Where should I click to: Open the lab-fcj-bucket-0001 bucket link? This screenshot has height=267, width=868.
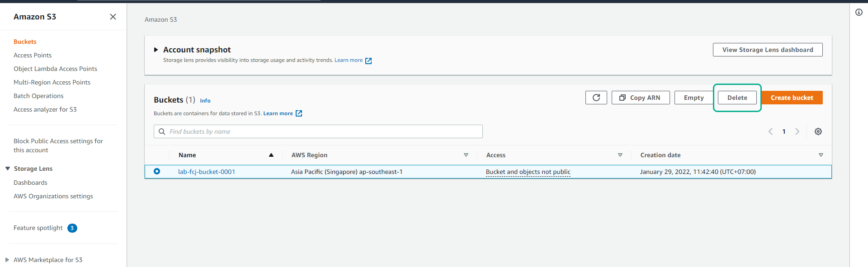207,172
